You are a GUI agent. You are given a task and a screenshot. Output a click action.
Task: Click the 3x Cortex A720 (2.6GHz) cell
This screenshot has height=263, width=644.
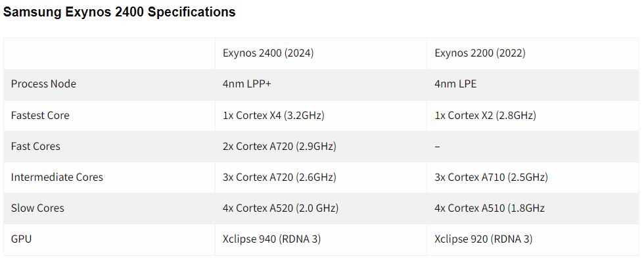point(279,177)
